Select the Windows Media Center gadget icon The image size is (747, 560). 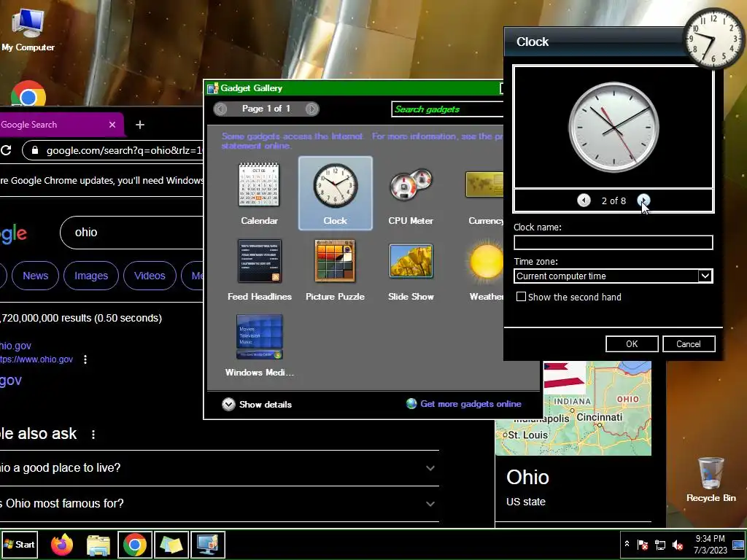pyautogui.click(x=259, y=337)
